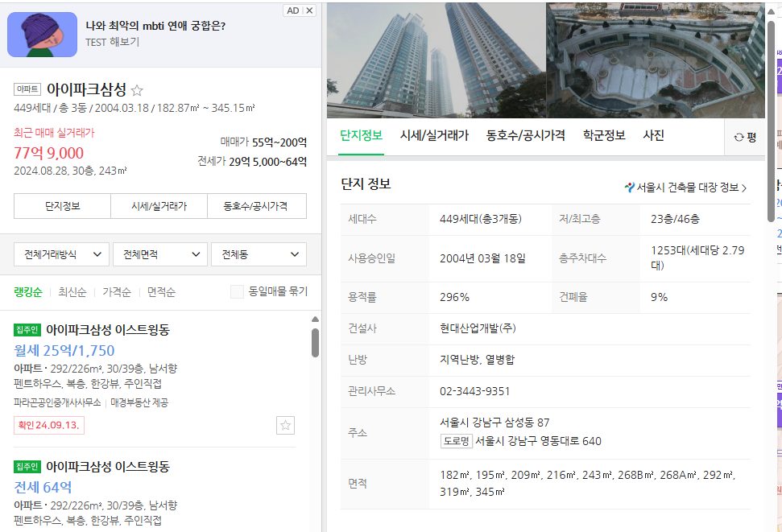Click the detail panel scrollbar thumb
The height and width of the screenshot is (532, 782).
[x=772, y=121]
